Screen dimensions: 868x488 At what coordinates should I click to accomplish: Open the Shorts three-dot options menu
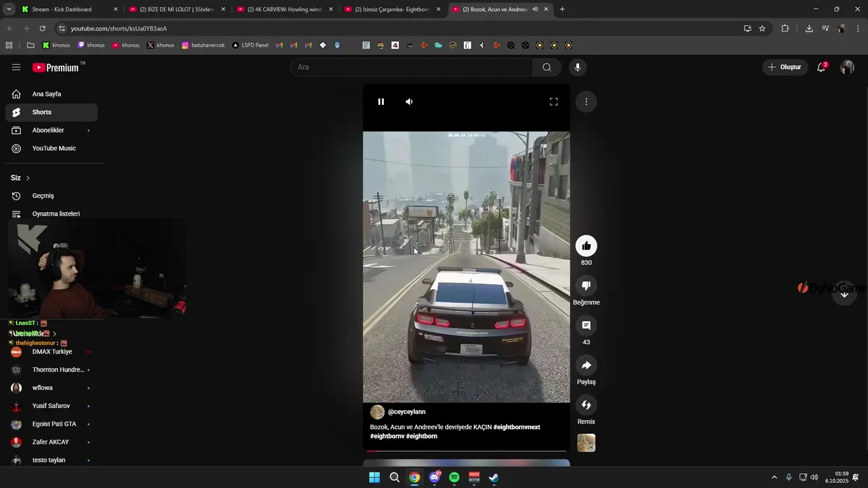(x=586, y=102)
